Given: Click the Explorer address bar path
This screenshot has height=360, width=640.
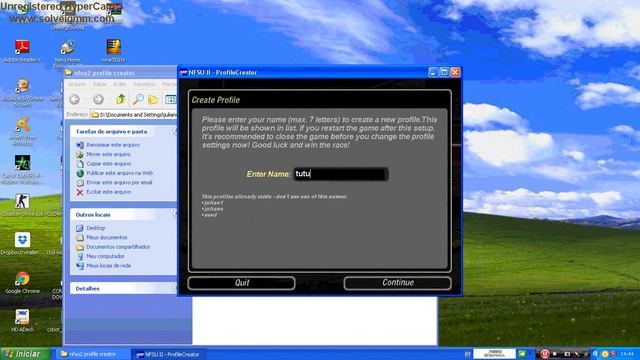Looking at the screenshot, I should 134,115.
